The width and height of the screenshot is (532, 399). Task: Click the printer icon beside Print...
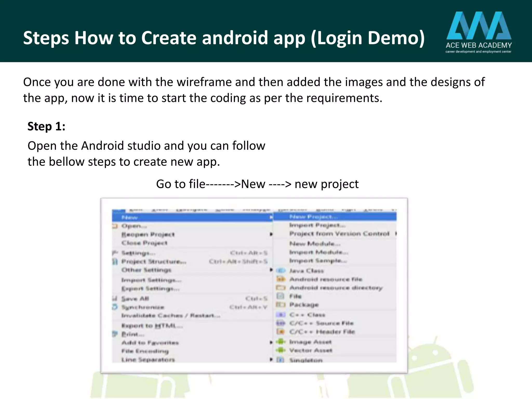click(115, 334)
